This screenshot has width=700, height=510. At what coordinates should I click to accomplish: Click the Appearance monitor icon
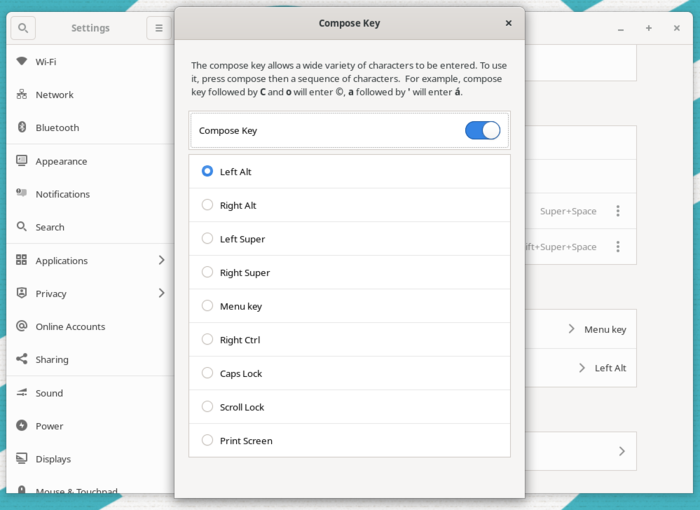(21, 161)
